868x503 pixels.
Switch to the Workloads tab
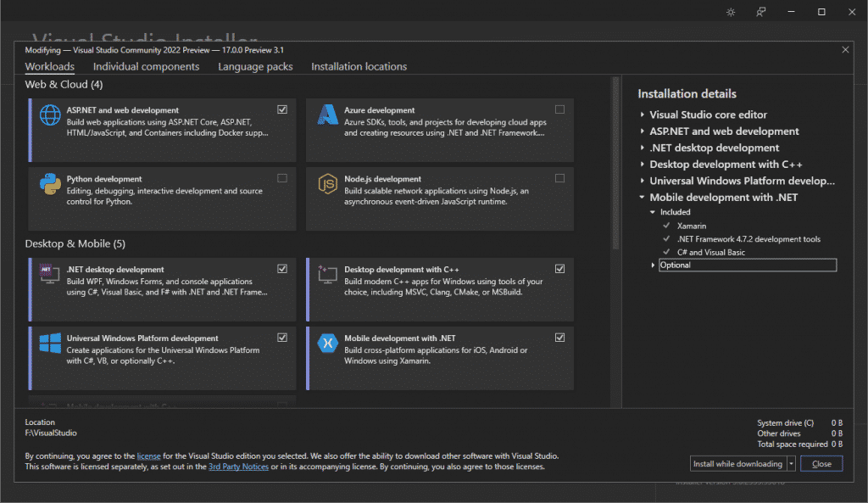(x=50, y=66)
